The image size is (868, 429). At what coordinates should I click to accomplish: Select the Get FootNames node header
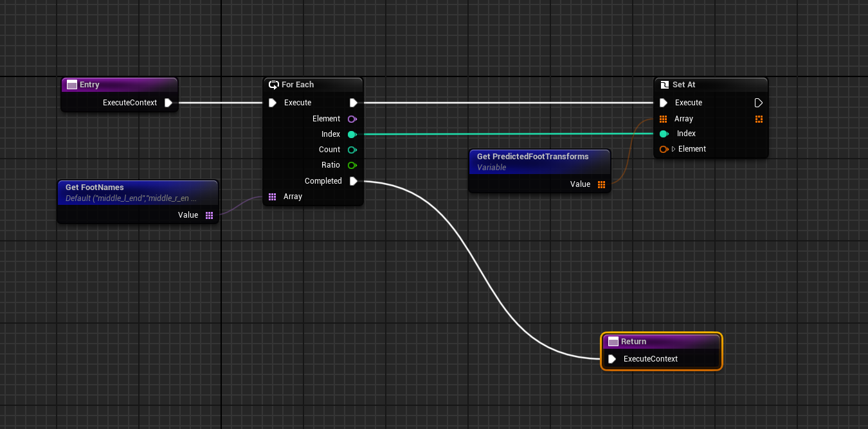[x=138, y=192]
